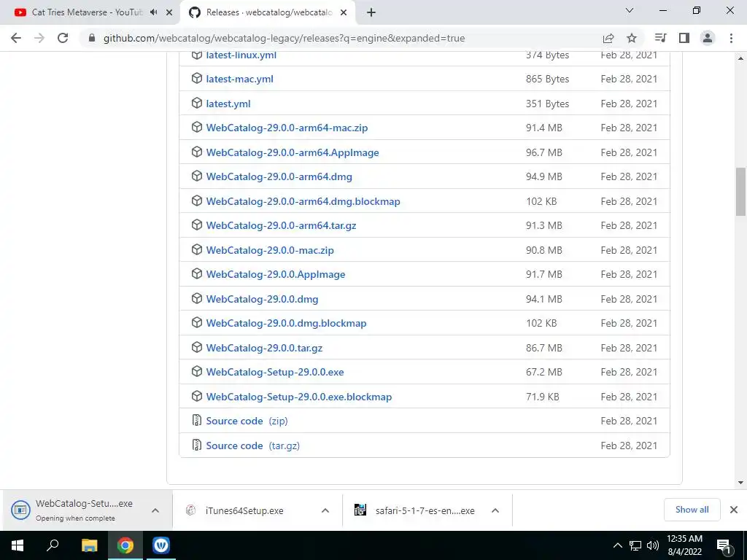747x560 pixels.
Task: Download WebCatalog-29.0.0.dmg file
Action: 262,299
